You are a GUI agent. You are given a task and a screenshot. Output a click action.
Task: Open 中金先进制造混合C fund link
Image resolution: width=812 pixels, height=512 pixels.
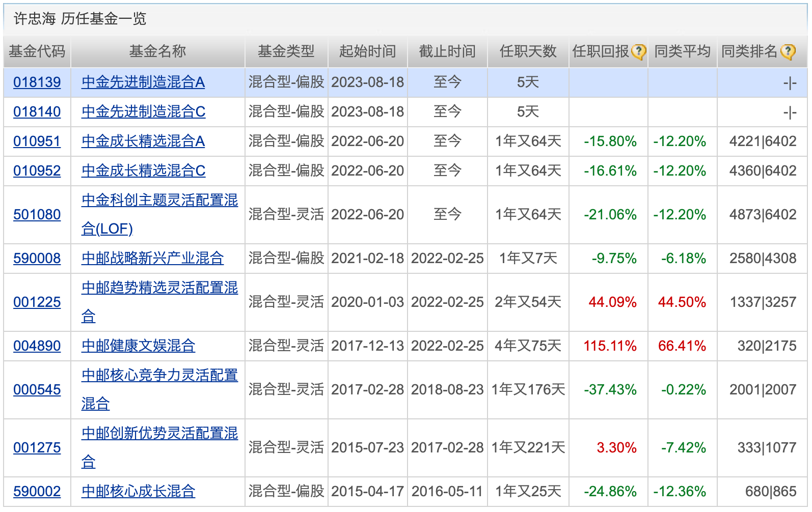144,112
